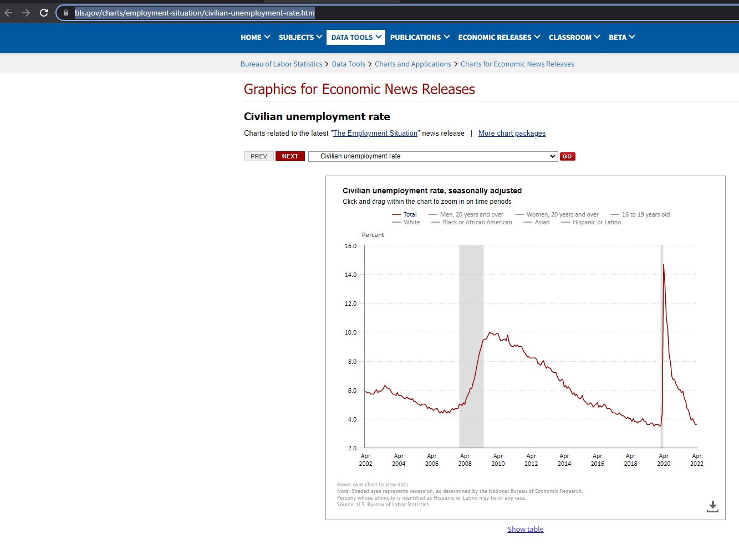
Task: Click the GO button
Action: click(x=567, y=157)
